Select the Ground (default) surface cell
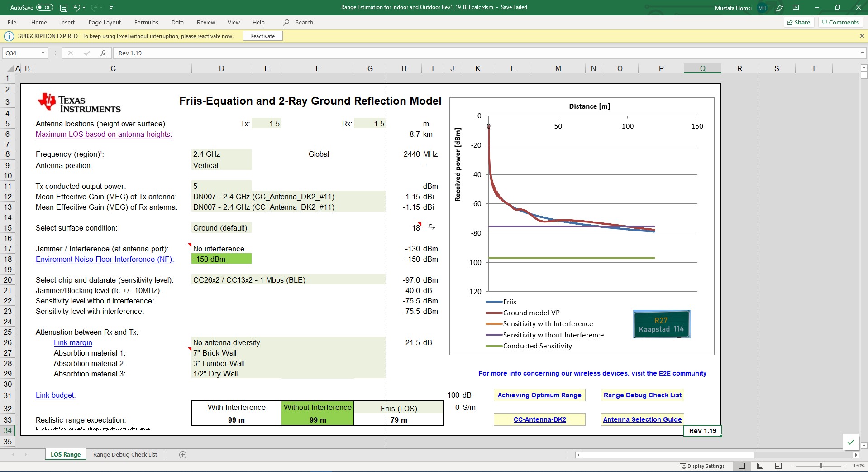868x472 pixels. 221,228
